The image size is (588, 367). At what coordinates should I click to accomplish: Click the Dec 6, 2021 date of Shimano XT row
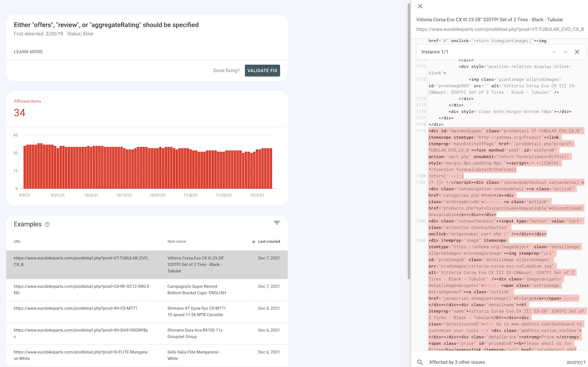pos(269,309)
